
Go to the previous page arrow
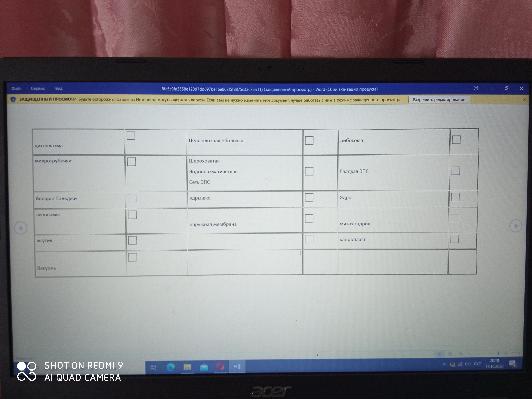20,228
